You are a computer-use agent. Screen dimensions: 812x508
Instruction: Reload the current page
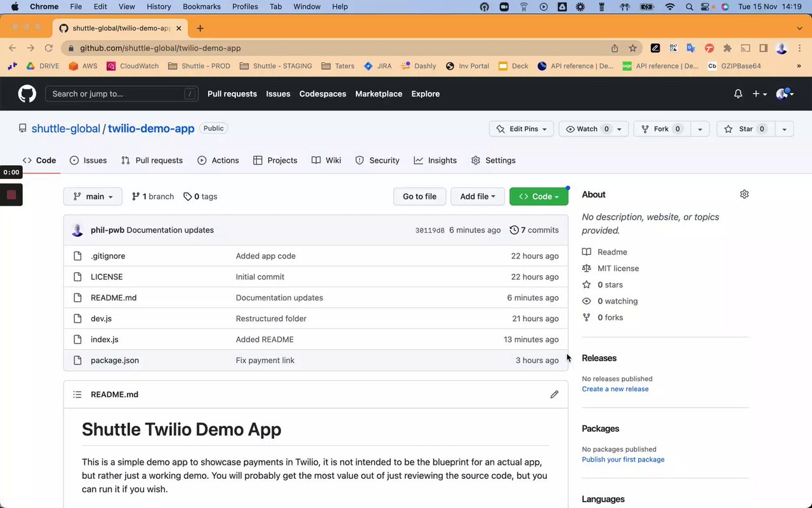point(48,48)
